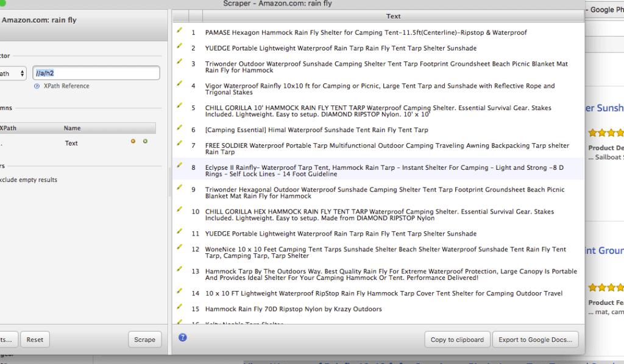
Task: Open the blue help icon near Copy to clipboard
Action: 183,337
